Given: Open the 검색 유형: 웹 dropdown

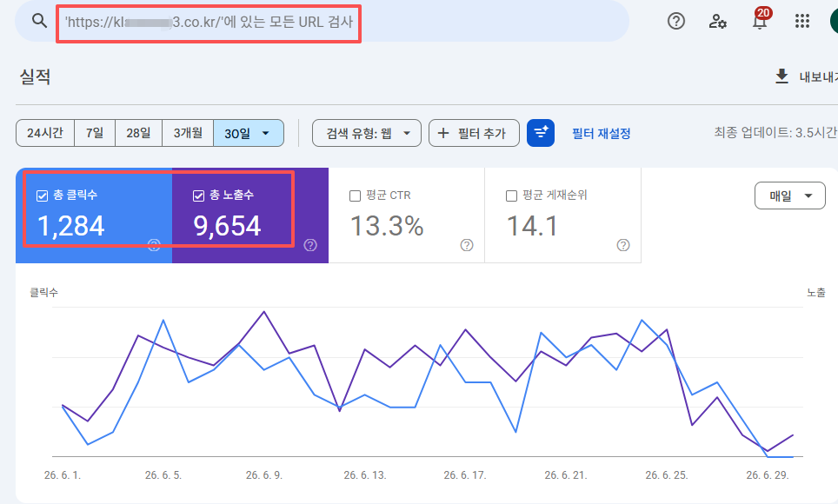Looking at the screenshot, I should [x=367, y=133].
